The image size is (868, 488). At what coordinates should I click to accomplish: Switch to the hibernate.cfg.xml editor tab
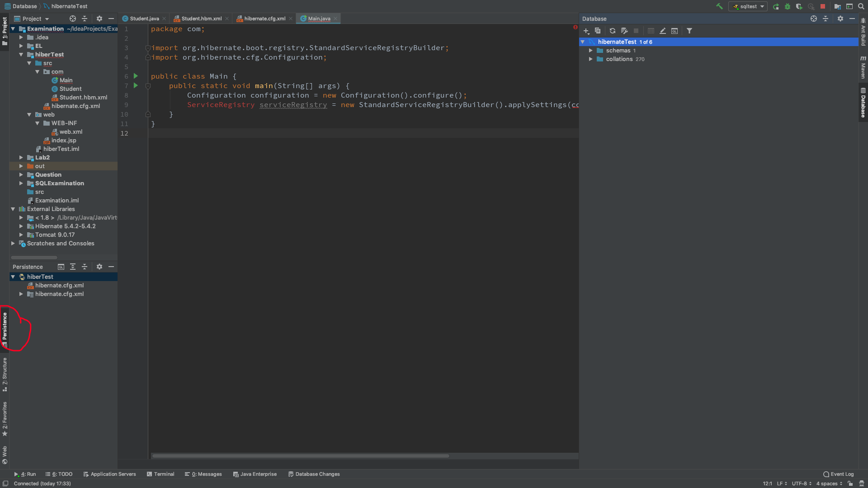(264, 19)
